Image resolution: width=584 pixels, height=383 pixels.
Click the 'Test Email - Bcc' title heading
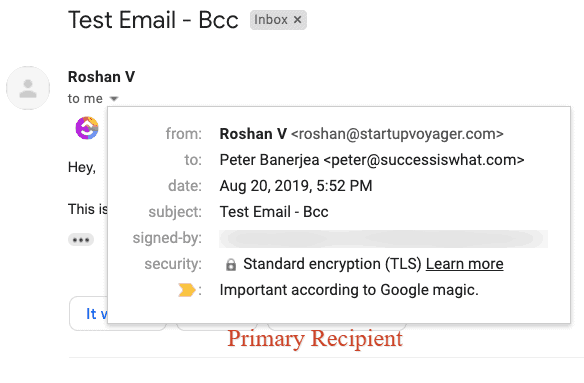153,20
